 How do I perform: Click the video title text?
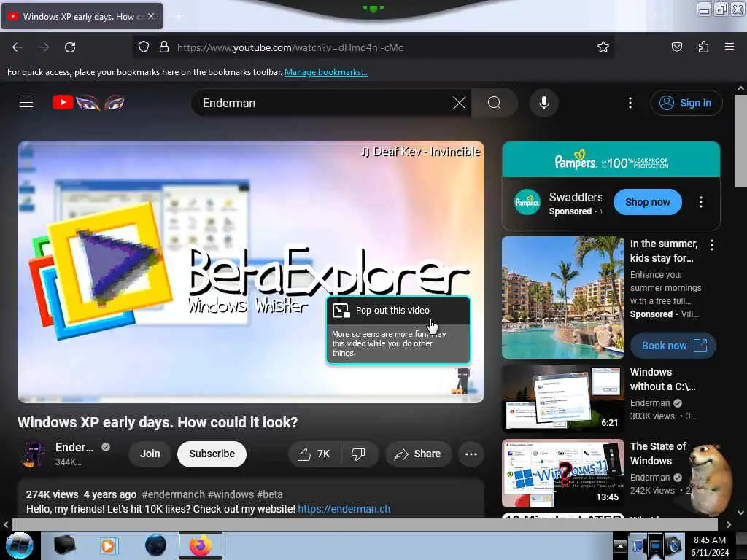pyautogui.click(x=158, y=422)
